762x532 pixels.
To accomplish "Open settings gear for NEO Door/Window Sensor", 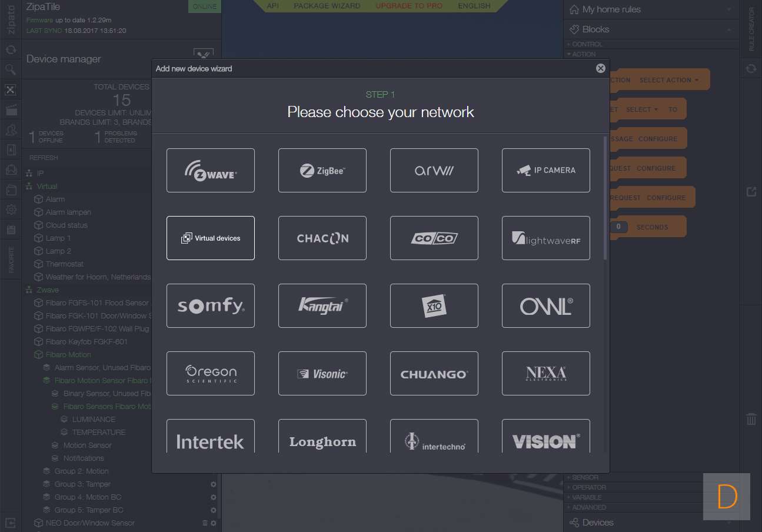I will [214, 523].
